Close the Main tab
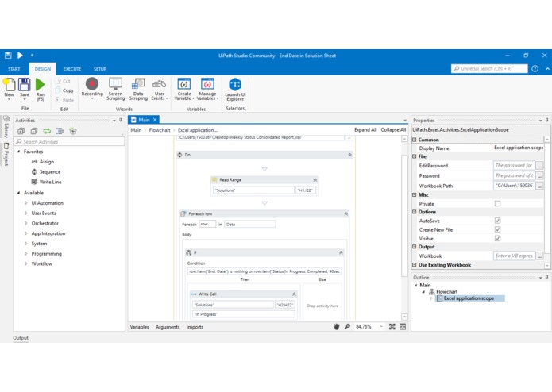Image resolution: width=552 pixels, height=392 pixels. coord(155,120)
